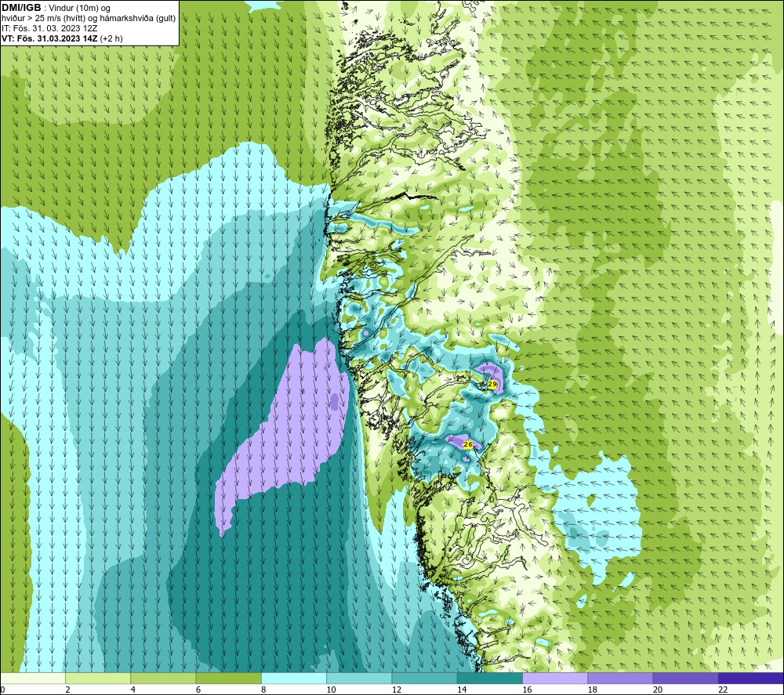Click the legend scale number 14
784x695 pixels.
[462, 690]
